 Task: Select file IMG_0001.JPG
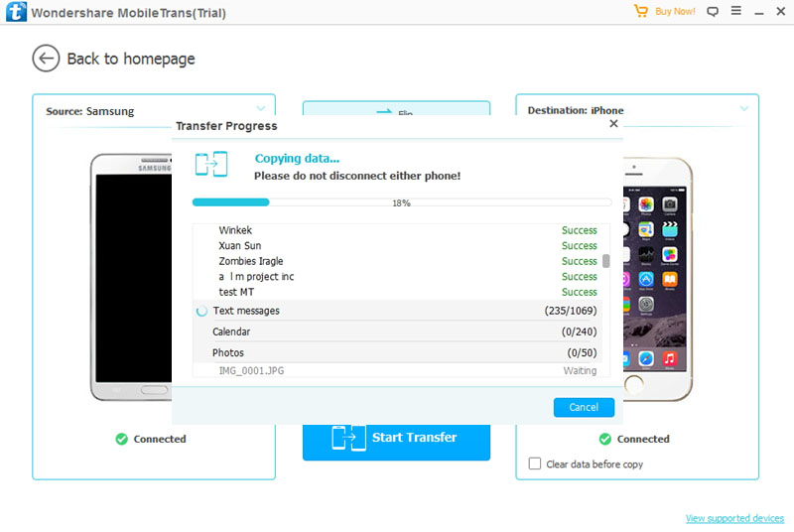(x=251, y=371)
